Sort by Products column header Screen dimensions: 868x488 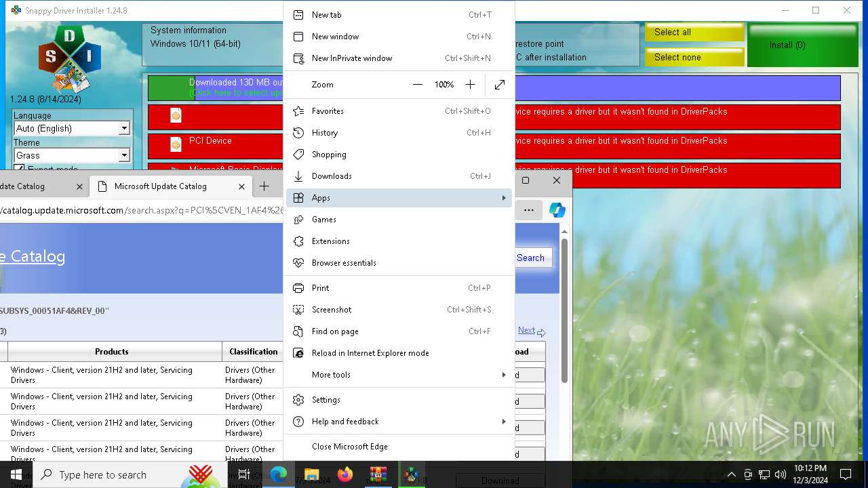tap(112, 352)
